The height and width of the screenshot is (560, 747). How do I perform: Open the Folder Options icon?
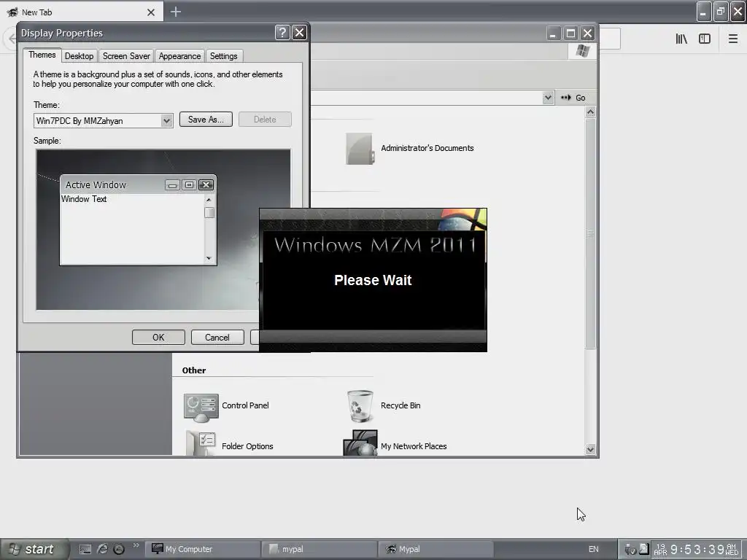201,444
